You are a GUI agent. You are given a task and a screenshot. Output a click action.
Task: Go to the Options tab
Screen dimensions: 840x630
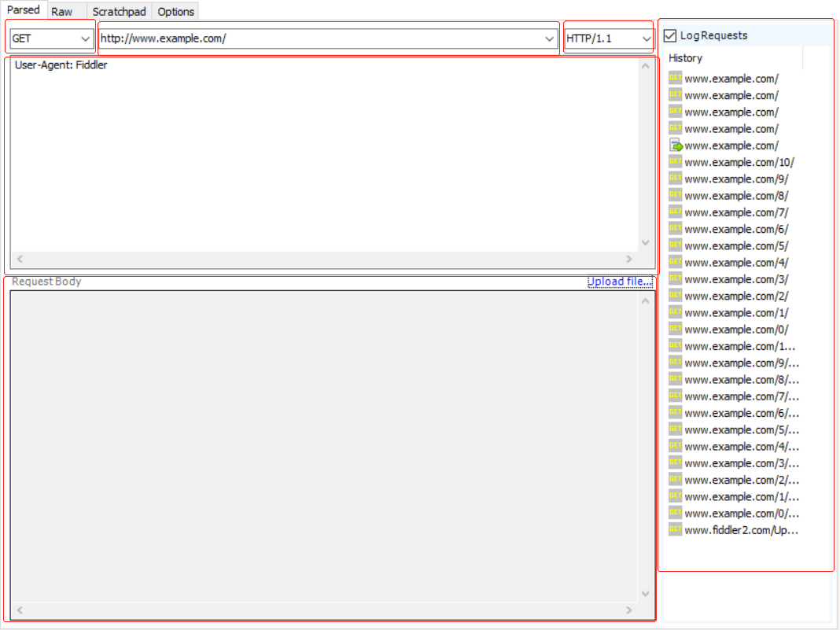click(175, 12)
